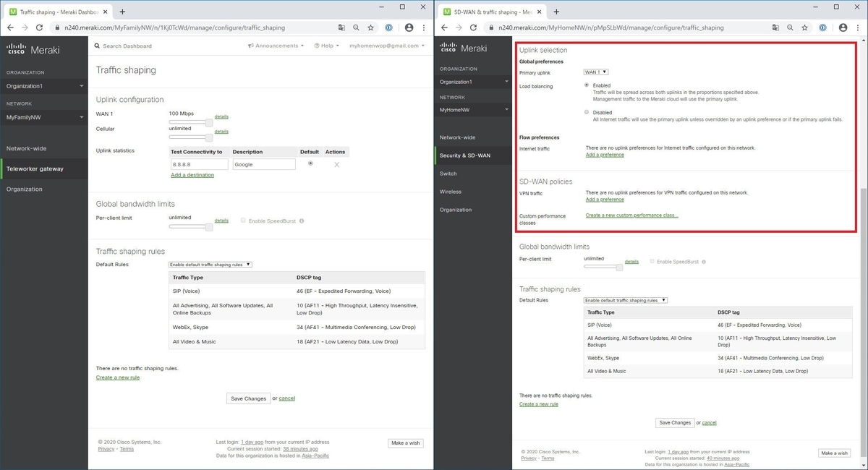This screenshot has width=868, height=470.
Task: Expand Organization1 selector in right sidebar
Action: [x=473, y=82]
